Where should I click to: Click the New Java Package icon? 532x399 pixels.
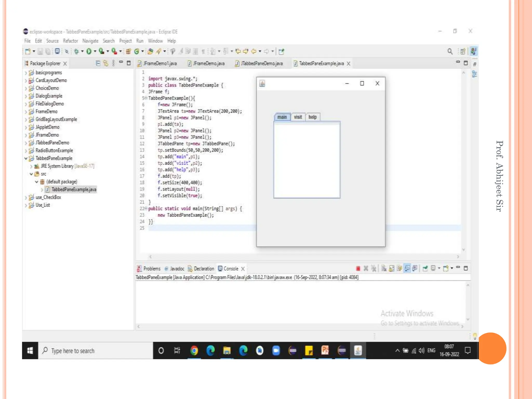(128, 51)
